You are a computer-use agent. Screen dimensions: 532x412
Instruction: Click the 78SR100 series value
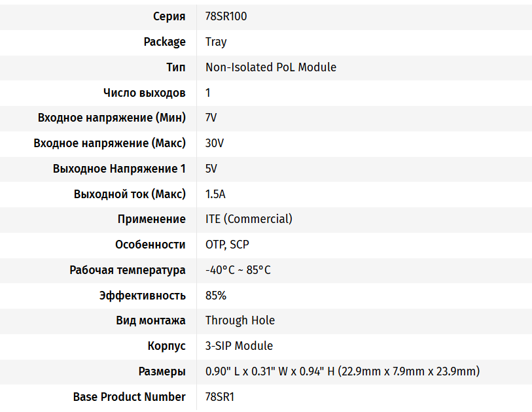click(x=226, y=16)
